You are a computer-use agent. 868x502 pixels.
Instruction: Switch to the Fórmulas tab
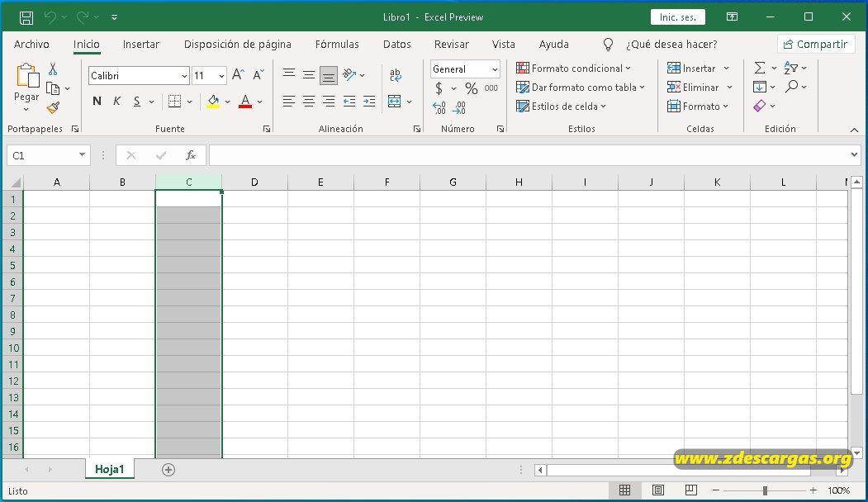point(337,45)
